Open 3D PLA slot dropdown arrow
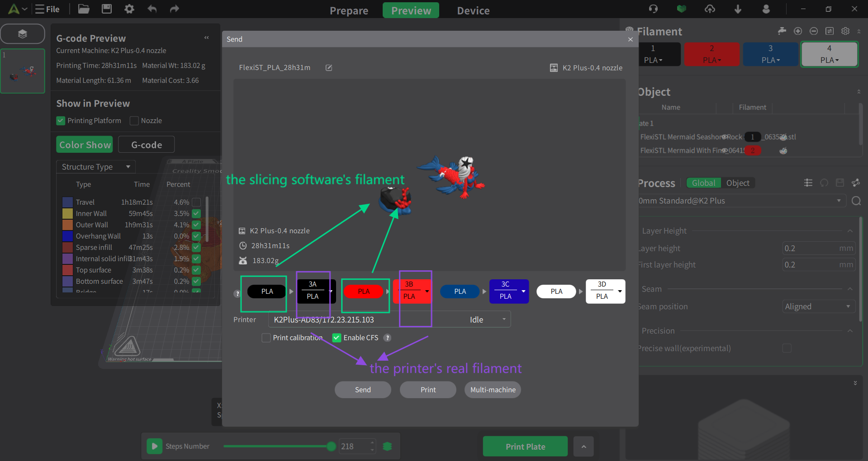Screen dimensions: 868x461 tap(620, 292)
